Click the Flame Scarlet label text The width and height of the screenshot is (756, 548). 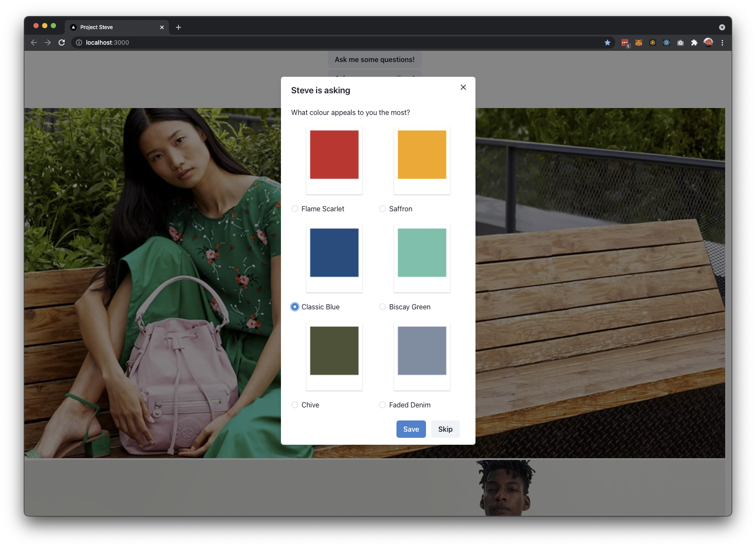point(323,209)
